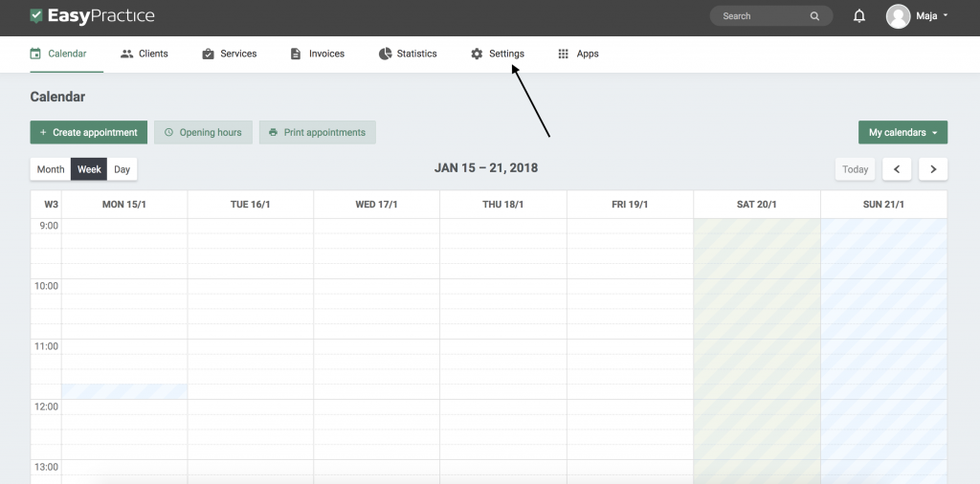Open the Invoices tab
Screen dimensions: 980x484
click(317, 54)
